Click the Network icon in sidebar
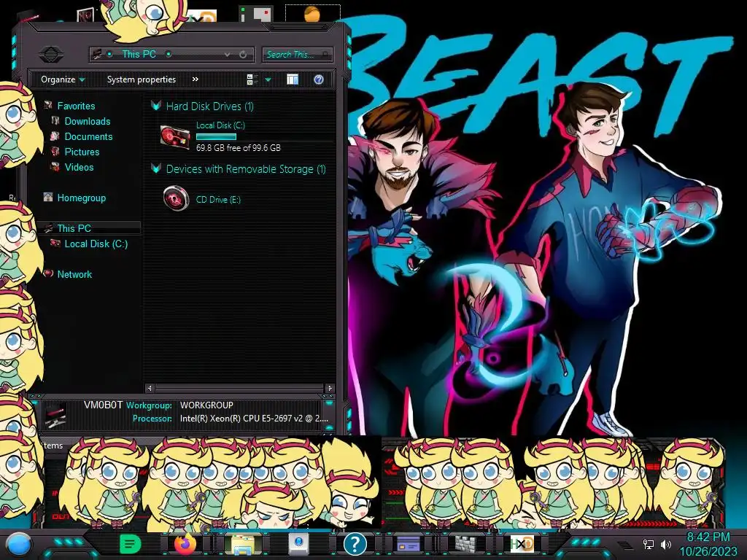This screenshot has width=747, height=560. (47, 274)
